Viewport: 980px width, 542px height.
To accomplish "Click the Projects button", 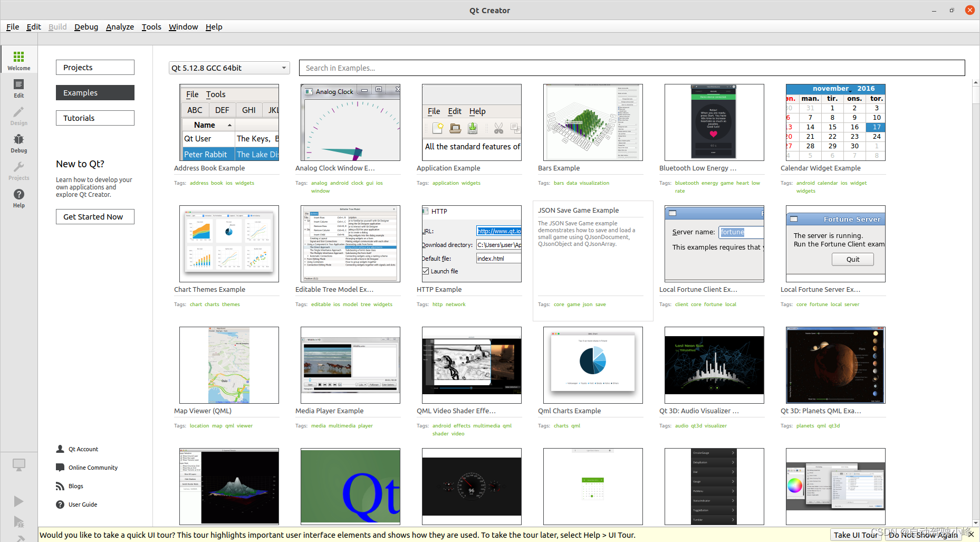I will tap(95, 67).
